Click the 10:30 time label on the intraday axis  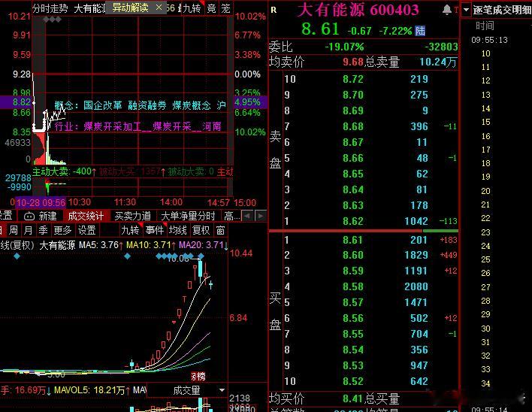coord(80,202)
